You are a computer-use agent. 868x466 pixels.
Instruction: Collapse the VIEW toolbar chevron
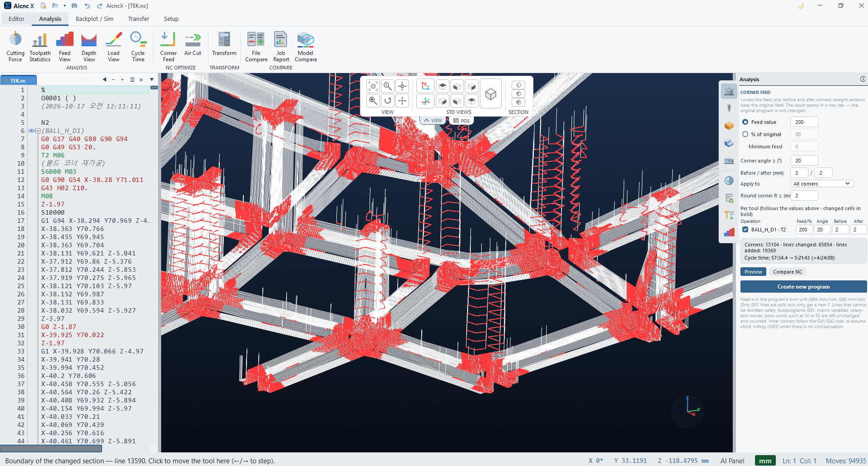pyautogui.click(x=433, y=120)
